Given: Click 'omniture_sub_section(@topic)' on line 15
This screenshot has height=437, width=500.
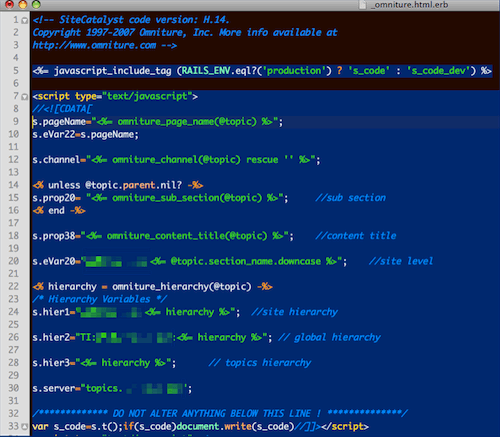Looking at the screenshot, I should [x=187, y=198].
